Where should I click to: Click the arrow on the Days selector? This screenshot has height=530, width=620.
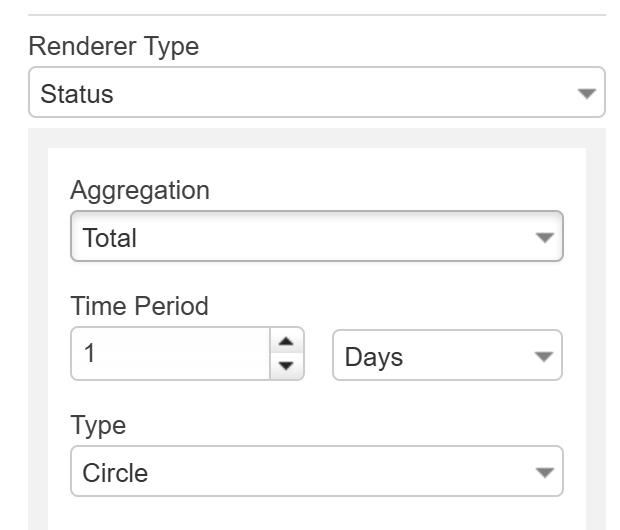click(543, 356)
